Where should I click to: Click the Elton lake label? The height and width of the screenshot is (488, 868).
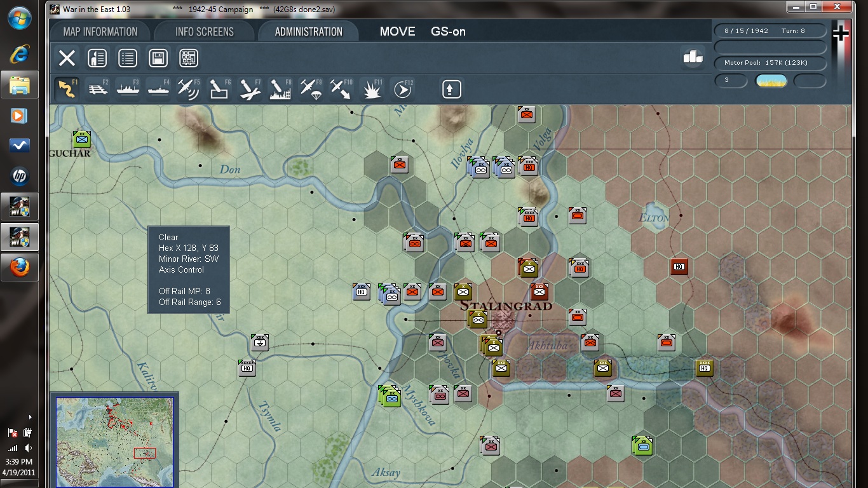[x=654, y=218]
